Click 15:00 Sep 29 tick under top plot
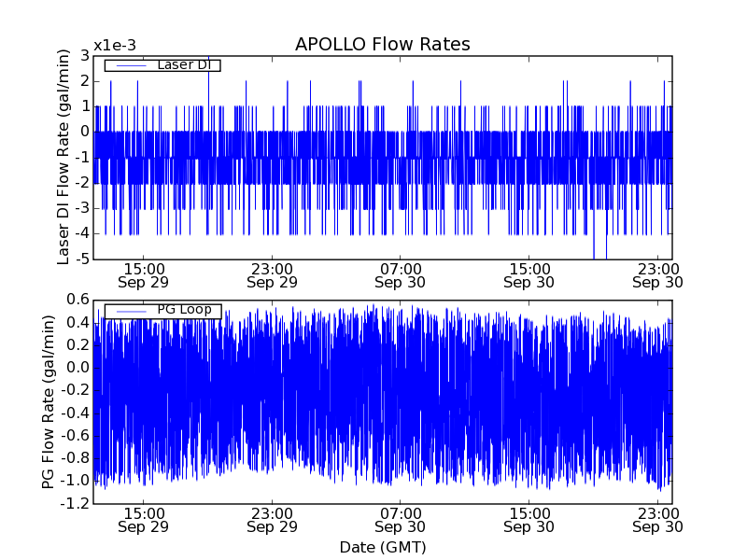 [x=143, y=274]
